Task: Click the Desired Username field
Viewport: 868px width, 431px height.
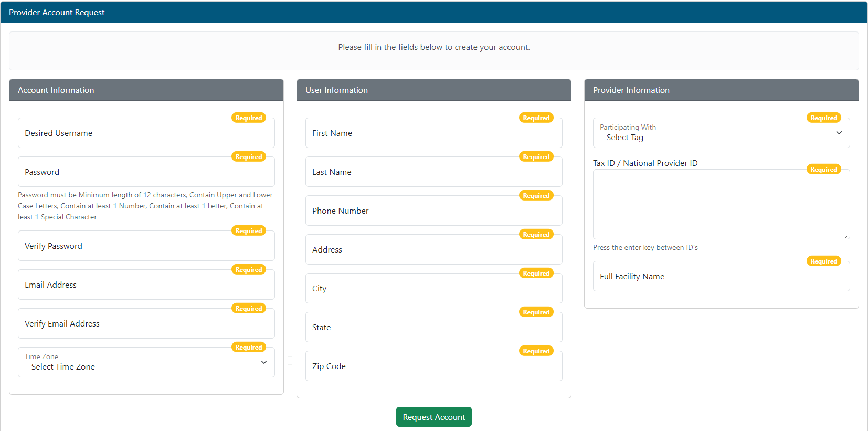Action: click(x=146, y=133)
